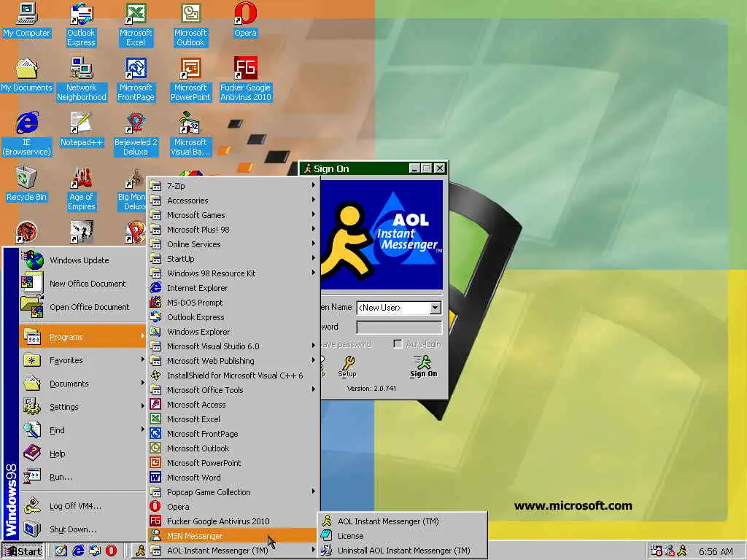Image resolution: width=747 pixels, height=560 pixels.
Task: Click the AIM icon in the system tray
Action: point(682,551)
